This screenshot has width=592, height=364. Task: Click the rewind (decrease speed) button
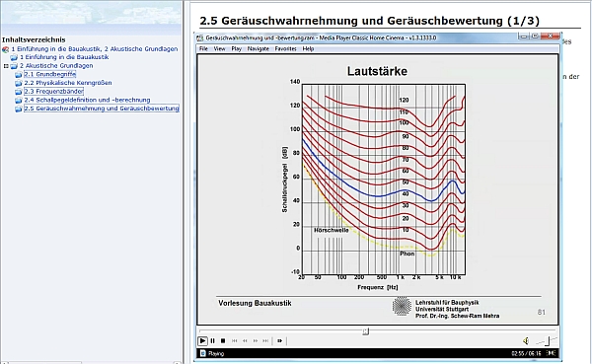pyautogui.click(x=245, y=340)
